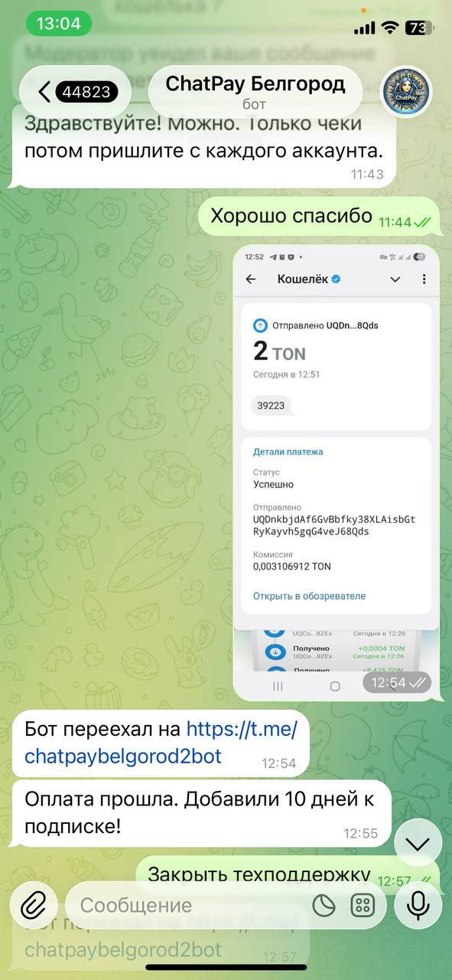Tap the Оплата прошла message bubble

click(201, 813)
